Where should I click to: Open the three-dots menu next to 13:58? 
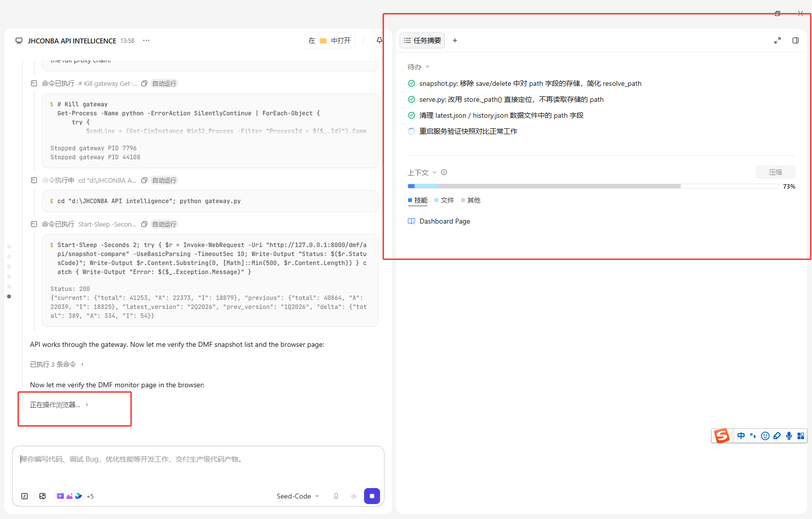146,40
